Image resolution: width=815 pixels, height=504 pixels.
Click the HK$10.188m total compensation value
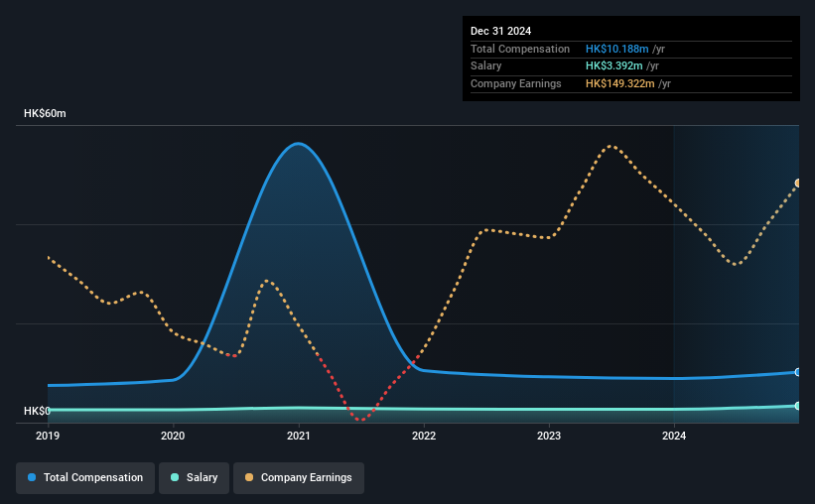(617, 49)
